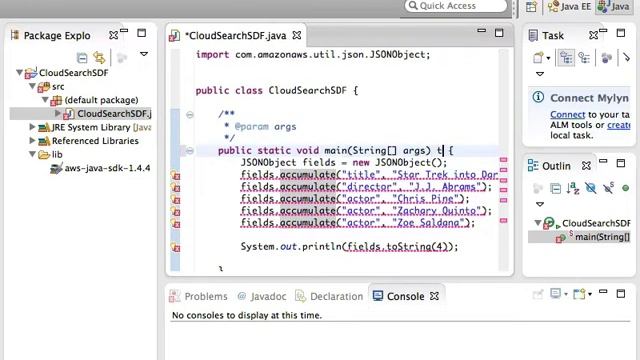Click error marker on Zoe Saldana line

click(176, 224)
